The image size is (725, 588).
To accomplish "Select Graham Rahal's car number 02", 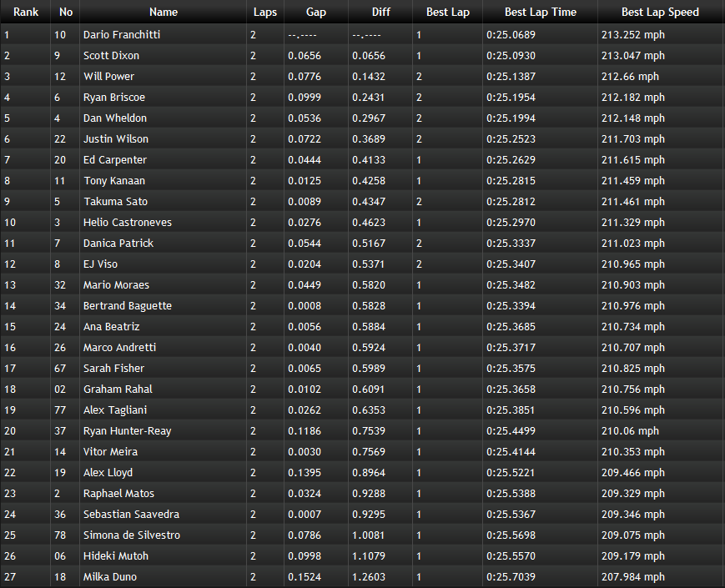I will [x=62, y=389].
